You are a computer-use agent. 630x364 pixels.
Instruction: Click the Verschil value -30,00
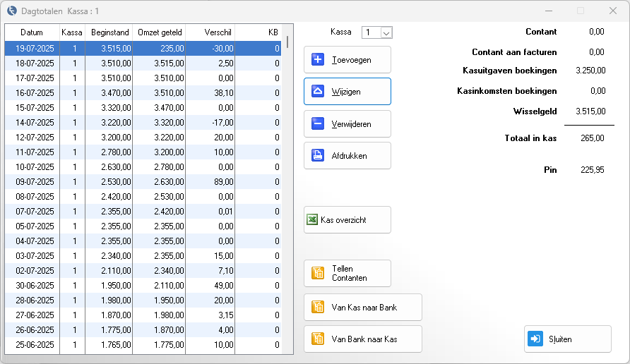pyautogui.click(x=222, y=49)
